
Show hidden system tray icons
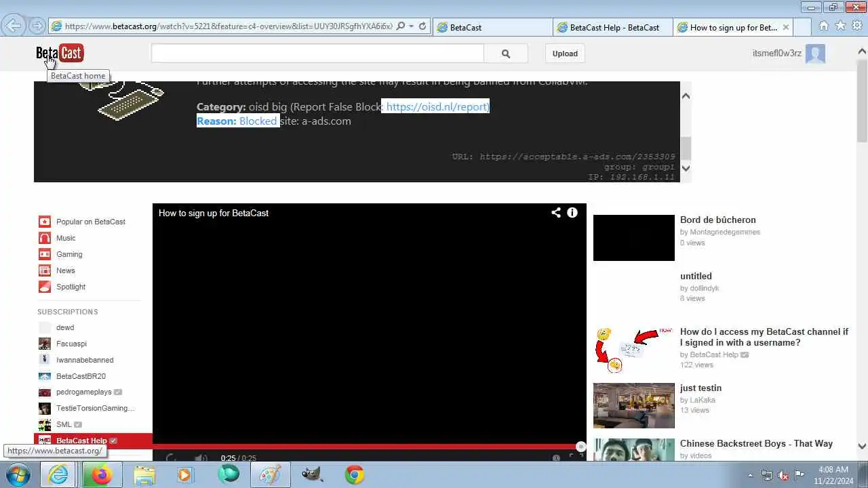click(750, 475)
